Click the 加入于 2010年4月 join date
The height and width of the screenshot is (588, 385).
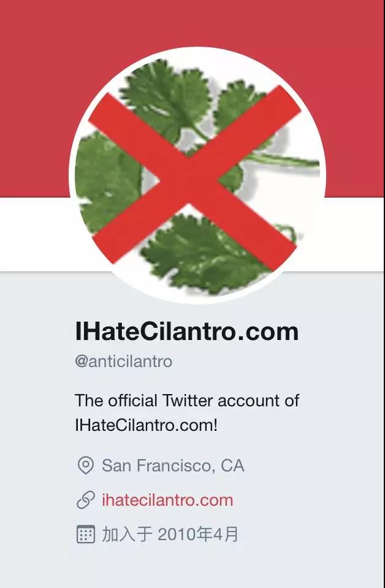[170, 535]
